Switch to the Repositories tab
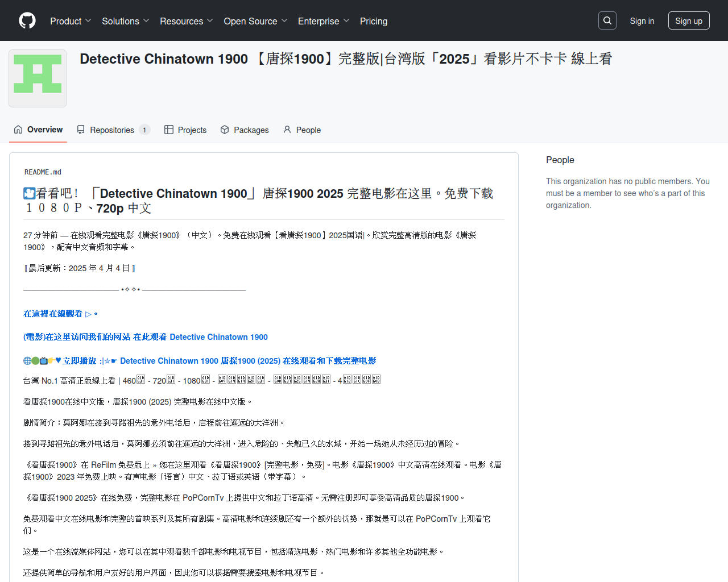Image resolution: width=728 pixels, height=582 pixels. (113, 130)
